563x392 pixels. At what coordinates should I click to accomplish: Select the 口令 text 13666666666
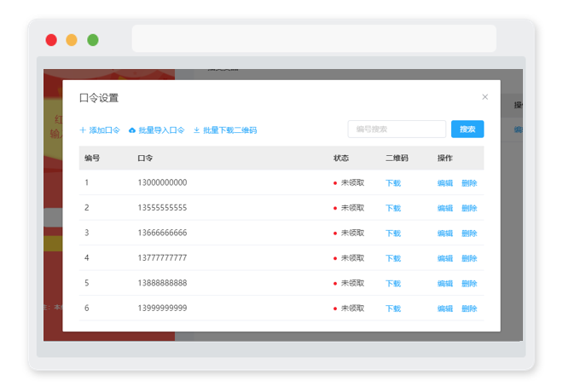(162, 233)
